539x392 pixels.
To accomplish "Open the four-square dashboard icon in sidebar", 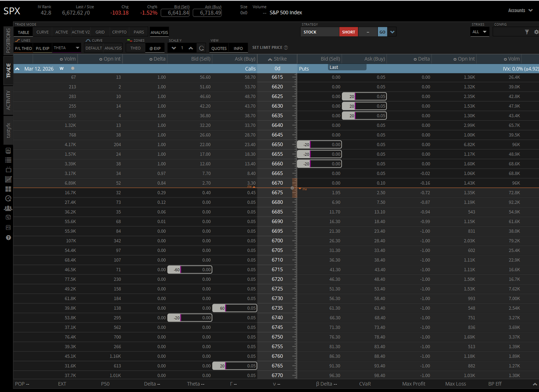I will [8, 189].
